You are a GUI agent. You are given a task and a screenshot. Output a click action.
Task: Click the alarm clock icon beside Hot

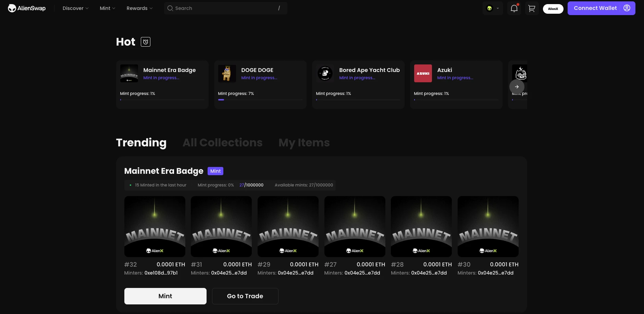click(146, 42)
